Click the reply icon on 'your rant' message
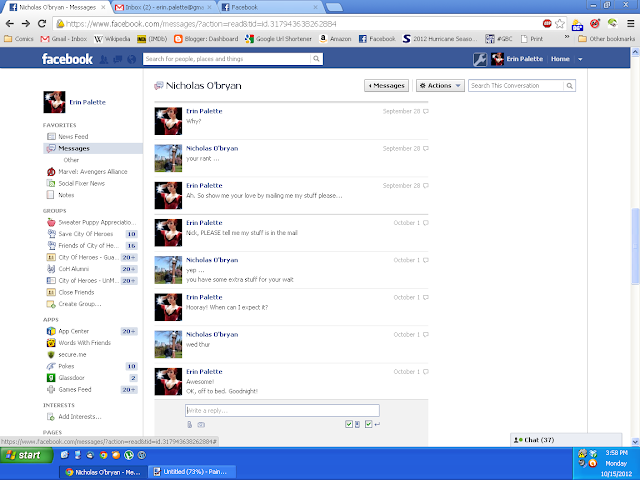Viewport: 640px width, 480px height. 426,149
